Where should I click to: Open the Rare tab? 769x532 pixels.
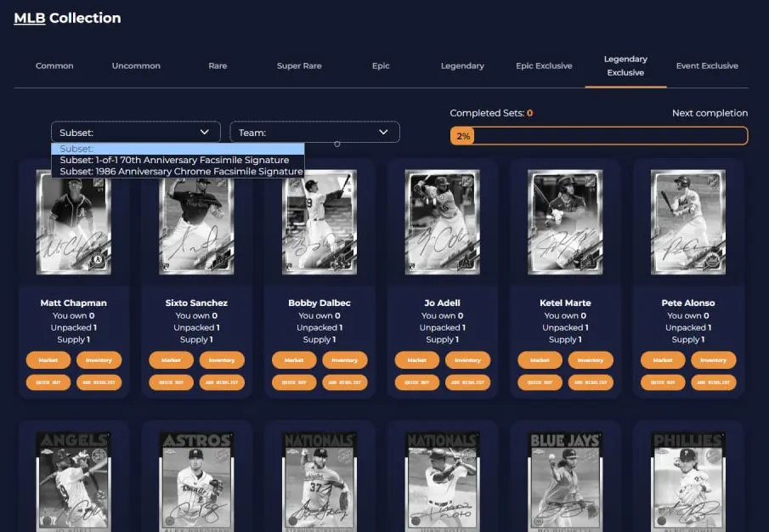pyautogui.click(x=218, y=65)
